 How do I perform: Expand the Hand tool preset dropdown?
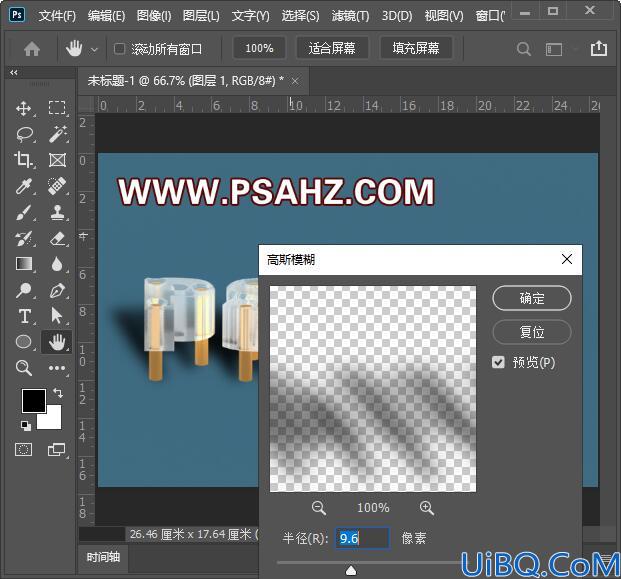(94, 50)
